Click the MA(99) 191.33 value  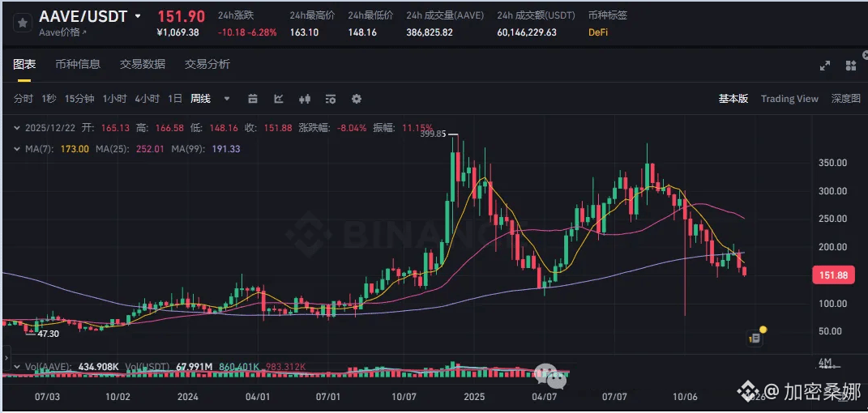tap(226, 149)
